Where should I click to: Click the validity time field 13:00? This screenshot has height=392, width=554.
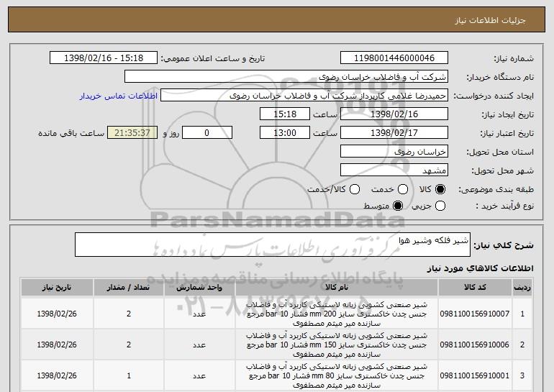(x=285, y=133)
